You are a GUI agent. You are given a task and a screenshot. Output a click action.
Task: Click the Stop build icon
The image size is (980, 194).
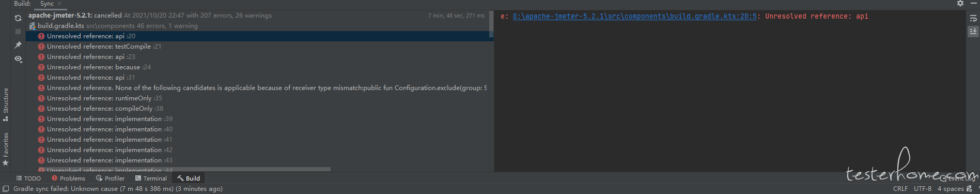tap(18, 32)
